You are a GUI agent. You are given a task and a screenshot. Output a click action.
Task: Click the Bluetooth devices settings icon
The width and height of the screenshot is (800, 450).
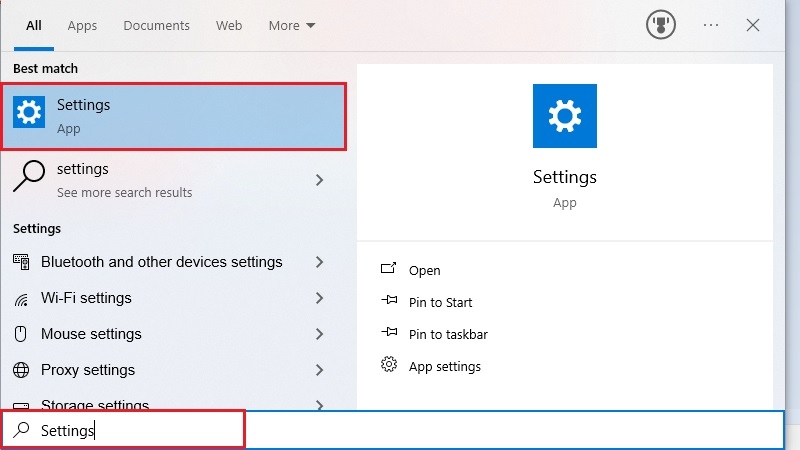[21, 262]
